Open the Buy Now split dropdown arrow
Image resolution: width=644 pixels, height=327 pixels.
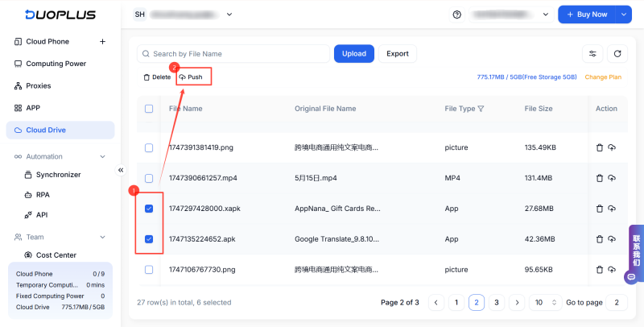pyautogui.click(x=623, y=14)
